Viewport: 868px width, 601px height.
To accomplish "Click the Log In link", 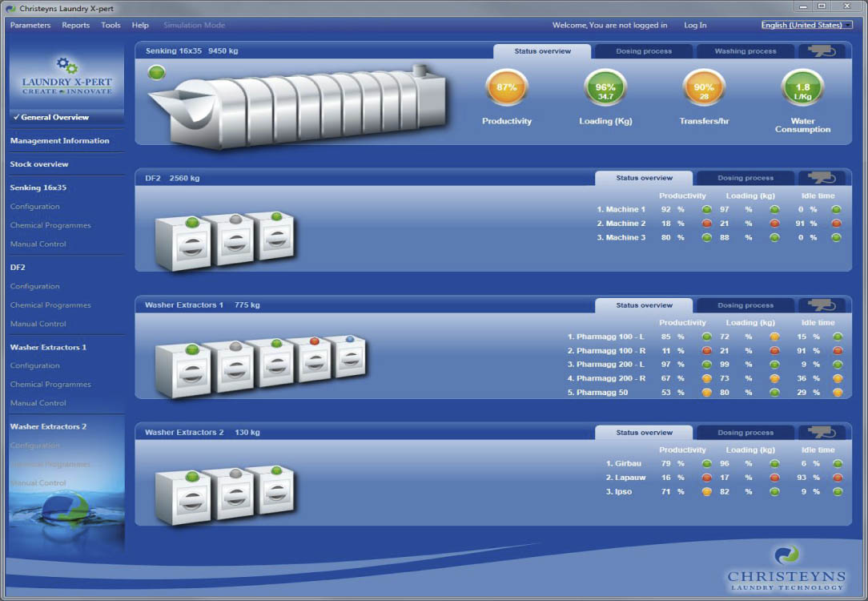I will click(695, 25).
